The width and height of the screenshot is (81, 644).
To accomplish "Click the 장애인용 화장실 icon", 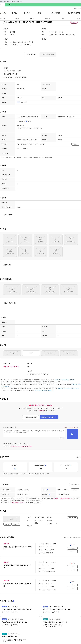I will [x=50, y=290].
